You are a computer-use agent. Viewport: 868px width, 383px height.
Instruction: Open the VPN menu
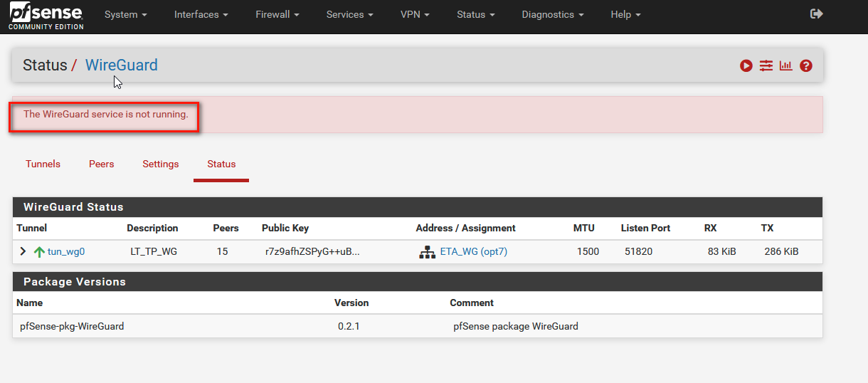[414, 15]
